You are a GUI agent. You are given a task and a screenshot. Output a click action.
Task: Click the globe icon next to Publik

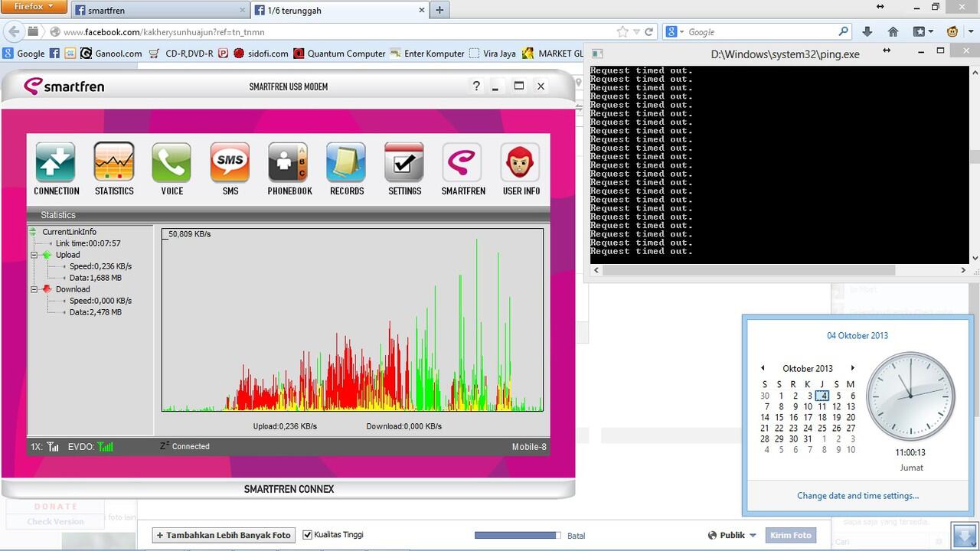point(713,535)
